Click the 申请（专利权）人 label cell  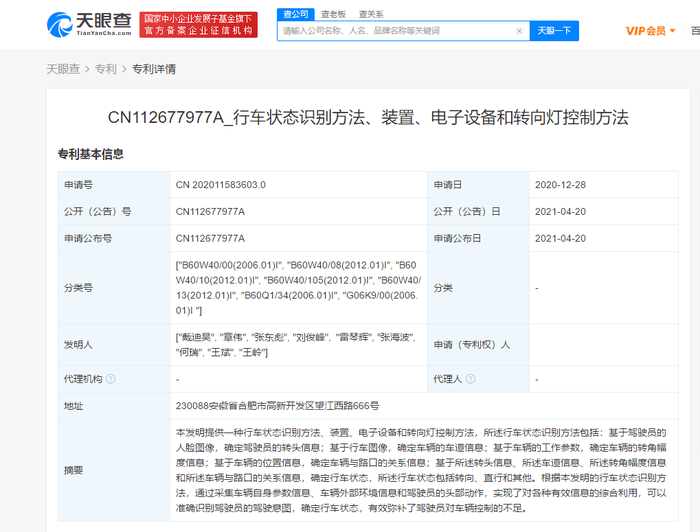coord(479,345)
